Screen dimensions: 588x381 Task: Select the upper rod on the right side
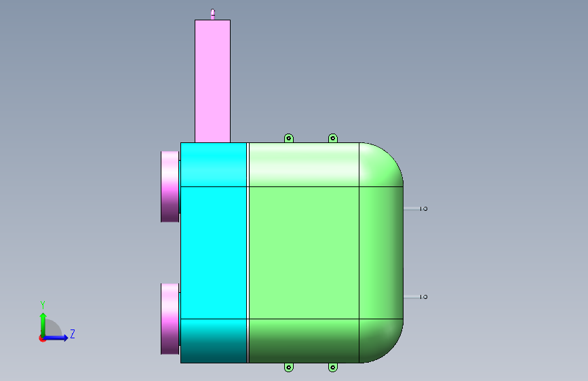(x=415, y=209)
